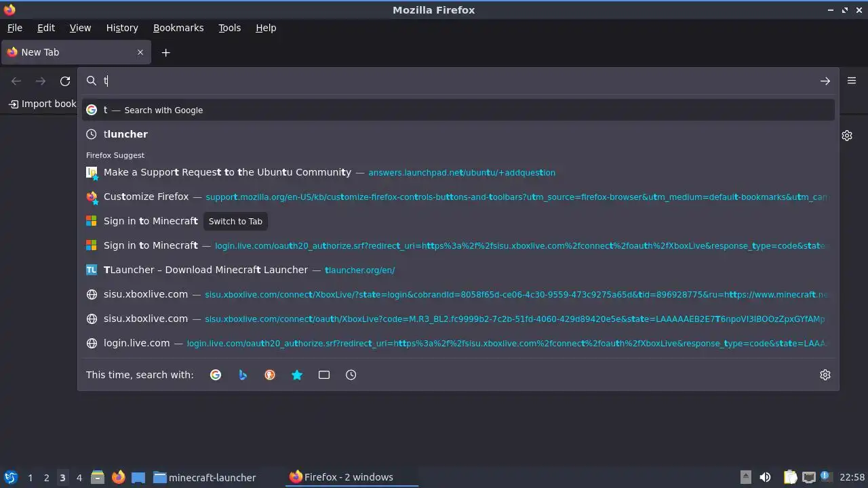Viewport: 868px width, 488px height.
Task: Open the History menu
Action: tap(122, 28)
